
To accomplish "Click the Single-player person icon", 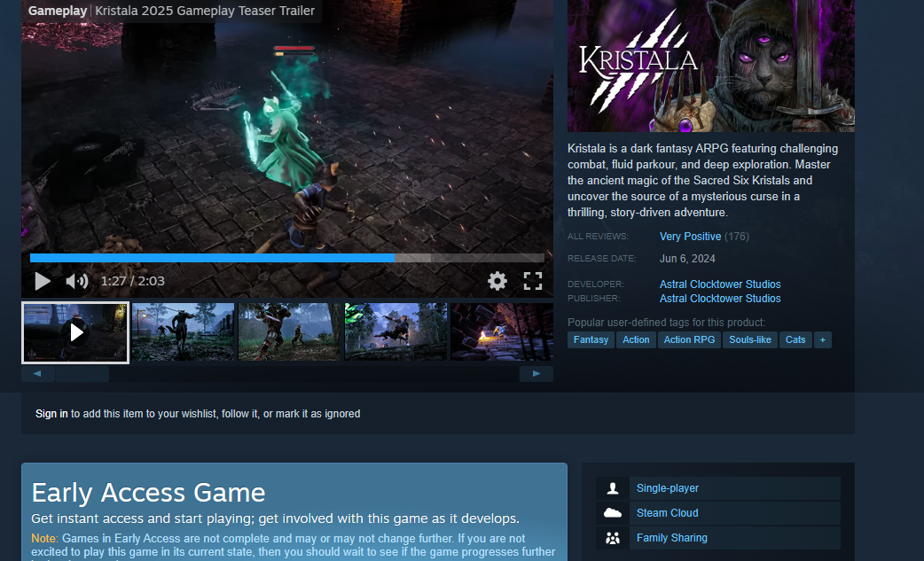I will [x=613, y=488].
